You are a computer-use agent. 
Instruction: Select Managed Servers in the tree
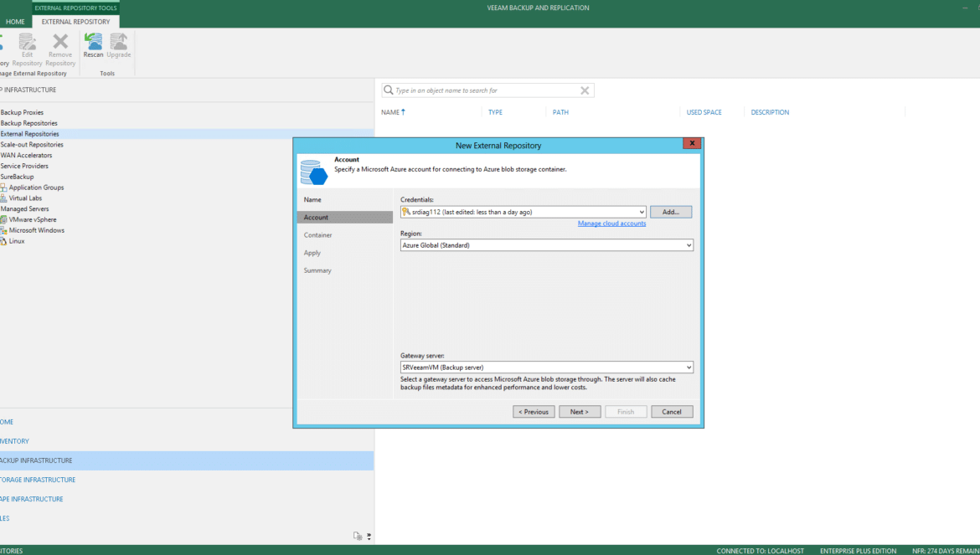pos(24,209)
